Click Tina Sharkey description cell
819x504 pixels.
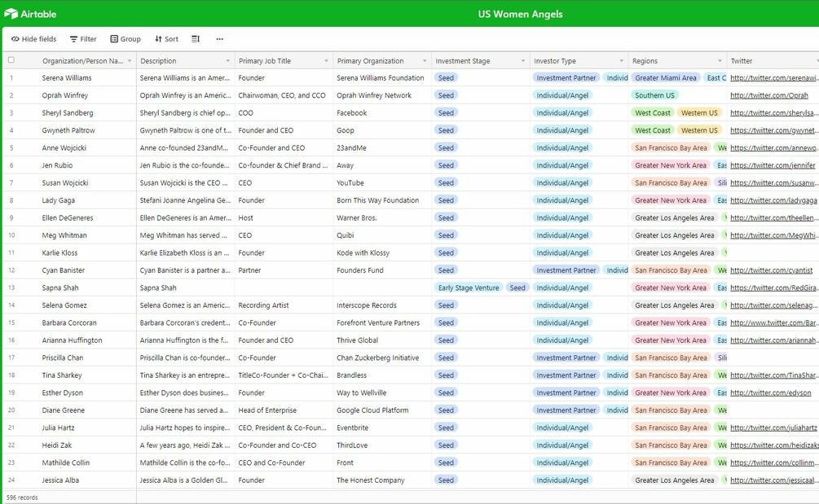[x=186, y=375]
